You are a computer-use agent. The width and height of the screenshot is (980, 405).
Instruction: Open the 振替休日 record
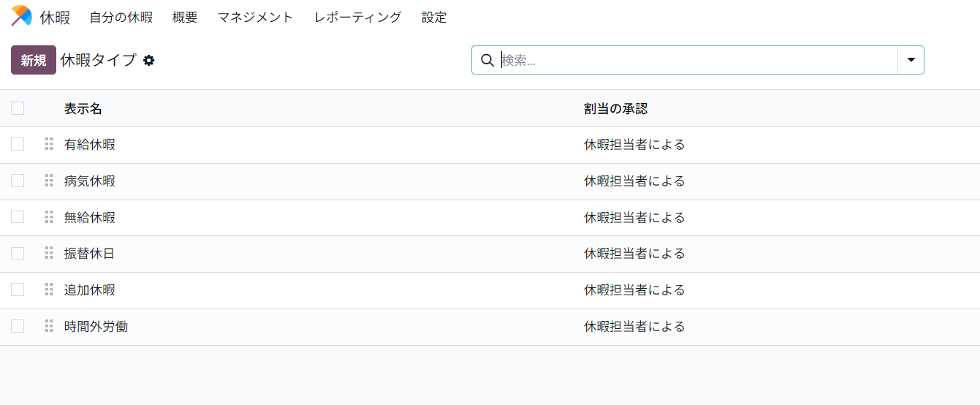(x=90, y=254)
